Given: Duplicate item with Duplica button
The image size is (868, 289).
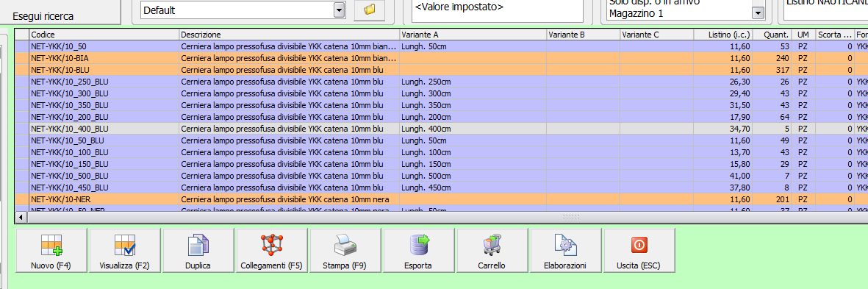Looking at the screenshot, I should coord(198,251).
